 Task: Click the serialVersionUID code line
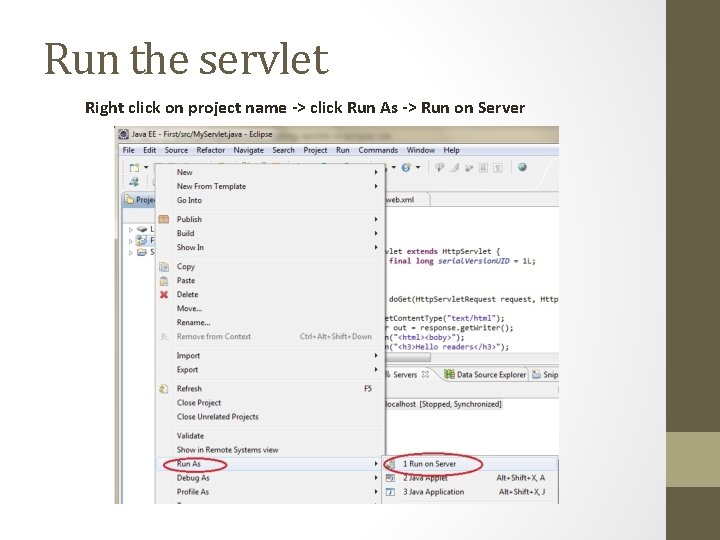pos(461,261)
